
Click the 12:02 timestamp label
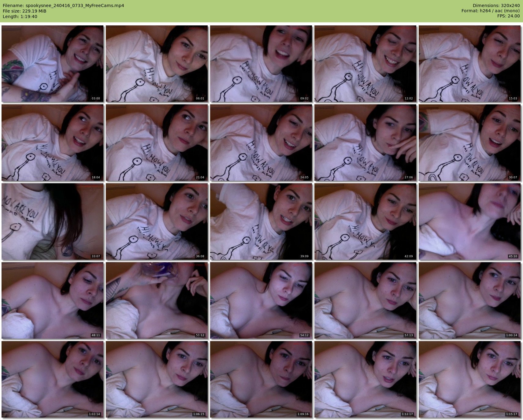pos(408,98)
